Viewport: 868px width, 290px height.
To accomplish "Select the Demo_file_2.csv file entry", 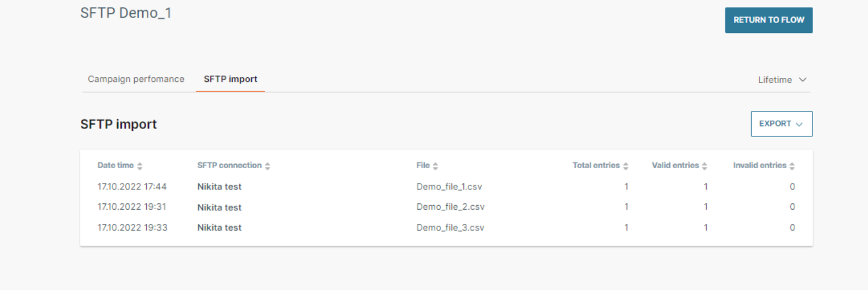I will click(x=450, y=207).
